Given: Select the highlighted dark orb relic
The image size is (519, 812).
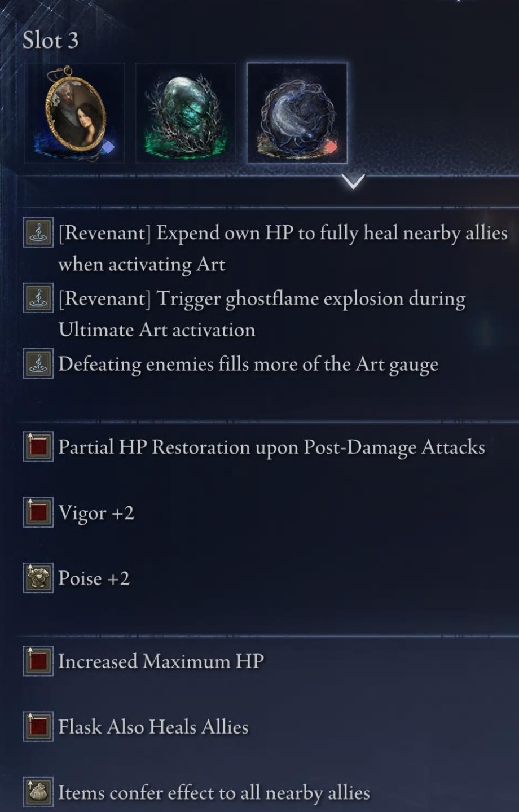Looking at the screenshot, I should coord(297,113).
